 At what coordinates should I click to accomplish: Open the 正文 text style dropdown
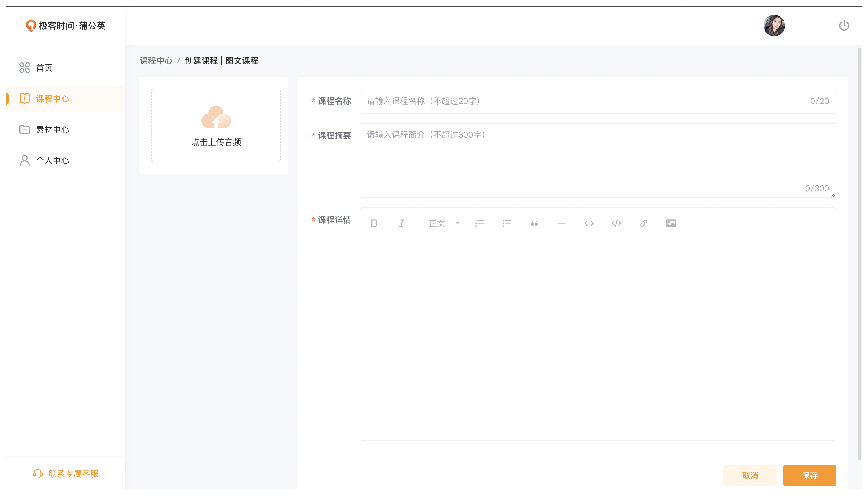[x=443, y=223]
